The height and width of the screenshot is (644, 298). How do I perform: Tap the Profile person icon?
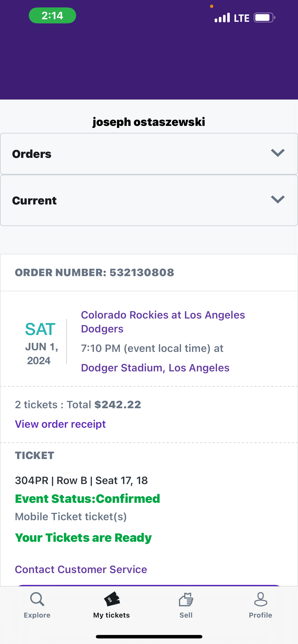pos(260,599)
